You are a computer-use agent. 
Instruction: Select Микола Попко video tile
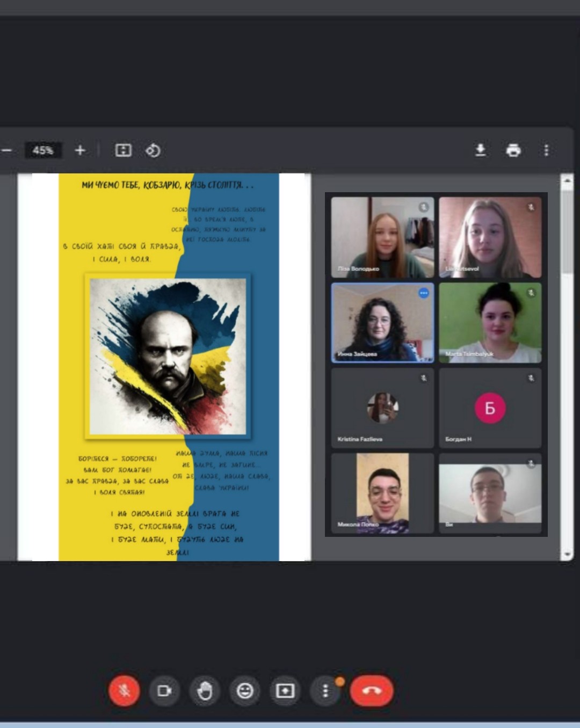pyautogui.click(x=382, y=493)
